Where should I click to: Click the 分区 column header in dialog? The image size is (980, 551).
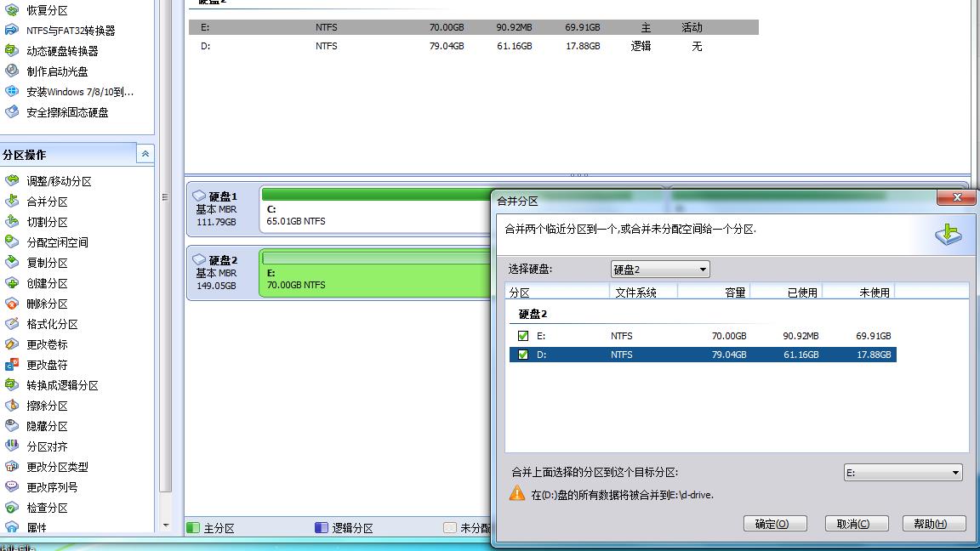pyautogui.click(x=557, y=292)
